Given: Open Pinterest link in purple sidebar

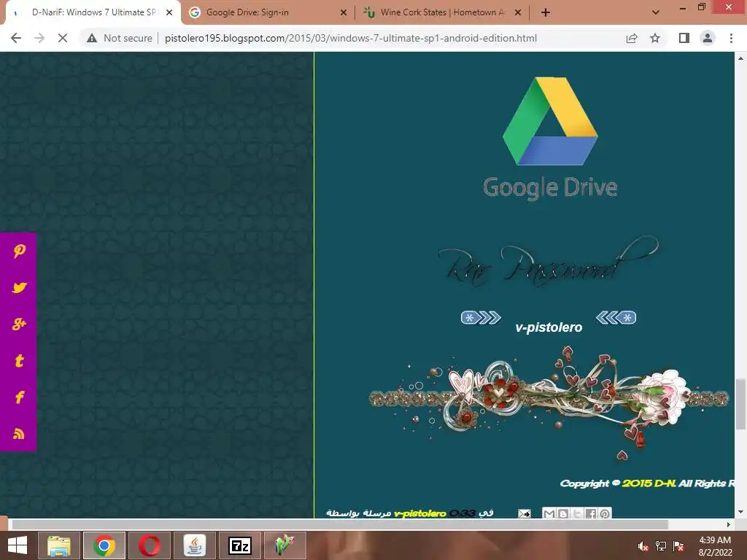Looking at the screenshot, I should coord(19,251).
